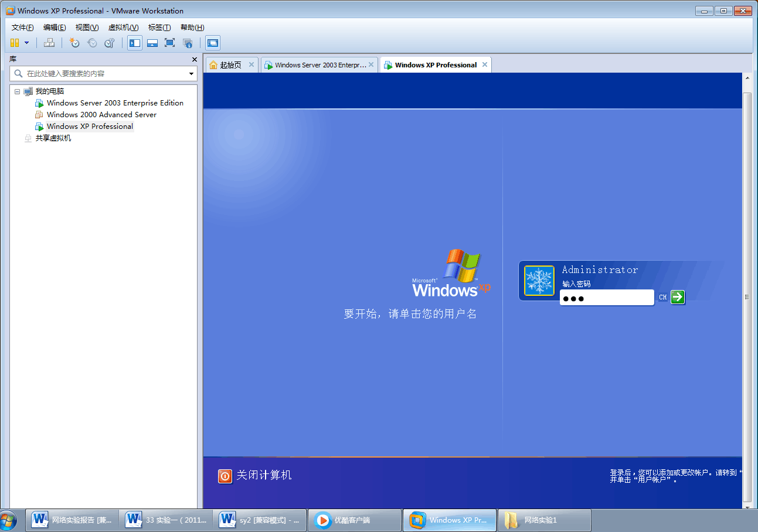Click the Administrator user name
The image size is (758, 532).
600,270
